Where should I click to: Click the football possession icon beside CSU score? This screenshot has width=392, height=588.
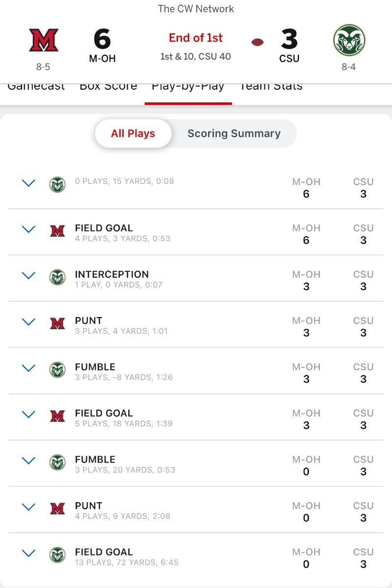(258, 42)
